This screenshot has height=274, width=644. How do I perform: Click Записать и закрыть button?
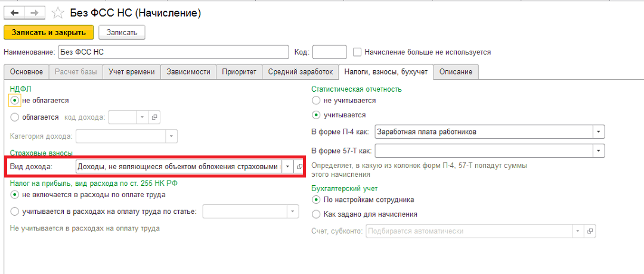(48, 32)
